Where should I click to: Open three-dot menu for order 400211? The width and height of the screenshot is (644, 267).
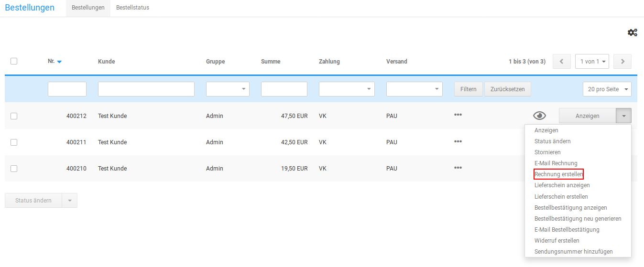point(458,141)
